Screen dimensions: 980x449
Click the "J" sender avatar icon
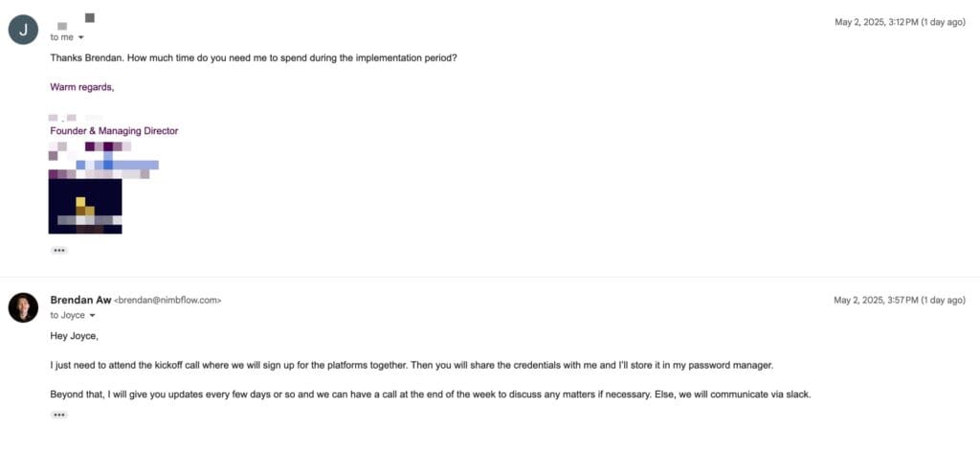coord(23,31)
